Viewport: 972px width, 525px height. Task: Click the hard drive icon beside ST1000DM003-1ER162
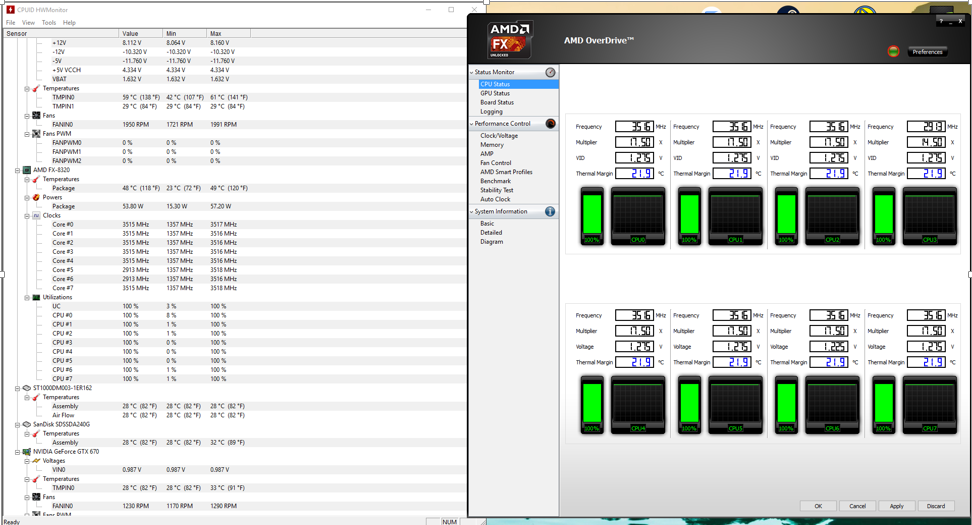27,388
